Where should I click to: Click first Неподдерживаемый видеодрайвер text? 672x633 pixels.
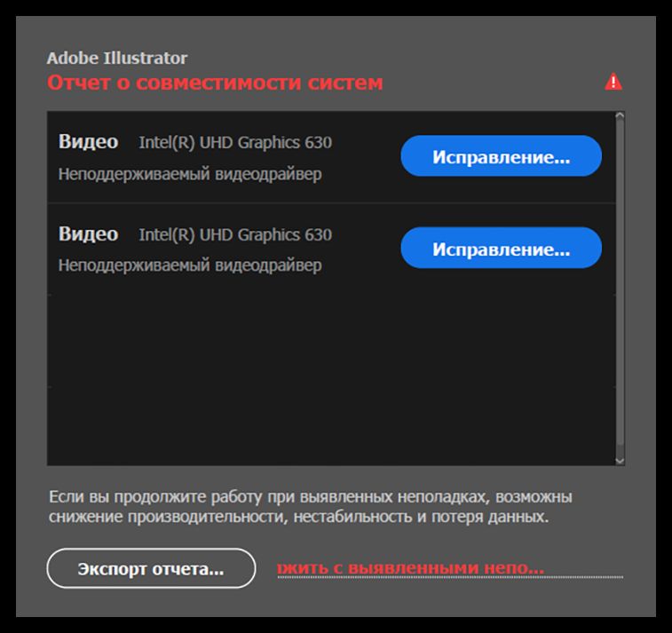(x=190, y=174)
